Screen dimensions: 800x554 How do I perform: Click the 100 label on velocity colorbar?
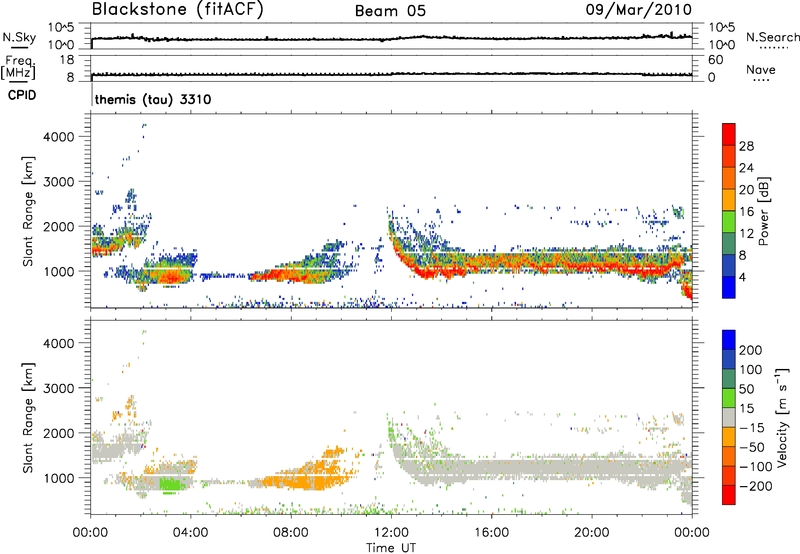click(751, 370)
